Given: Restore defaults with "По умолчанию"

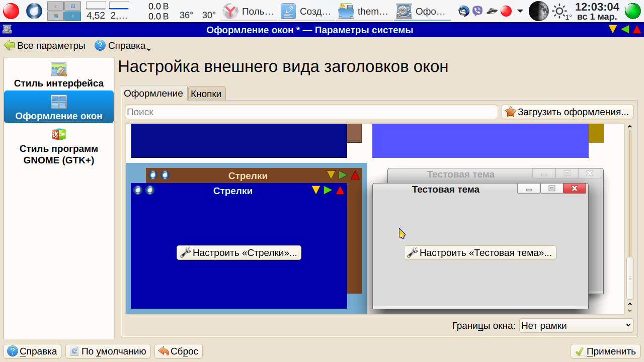Looking at the screenshot, I should [108, 351].
